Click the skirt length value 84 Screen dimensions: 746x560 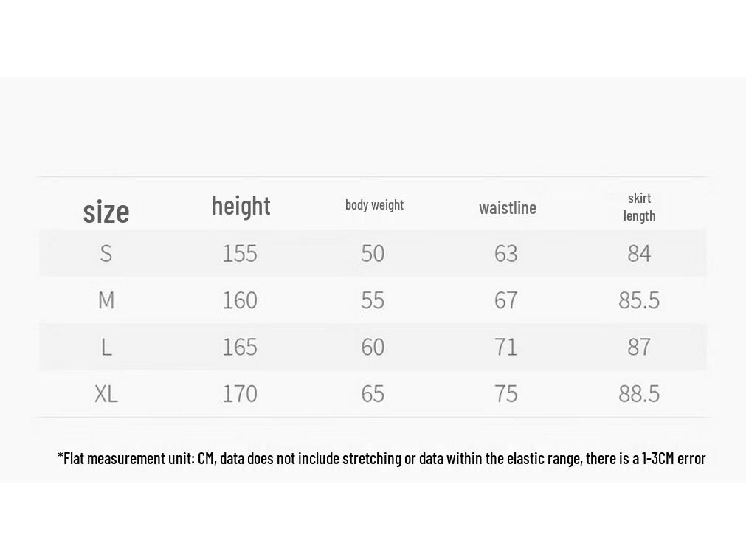pyautogui.click(x=639, y=253)
